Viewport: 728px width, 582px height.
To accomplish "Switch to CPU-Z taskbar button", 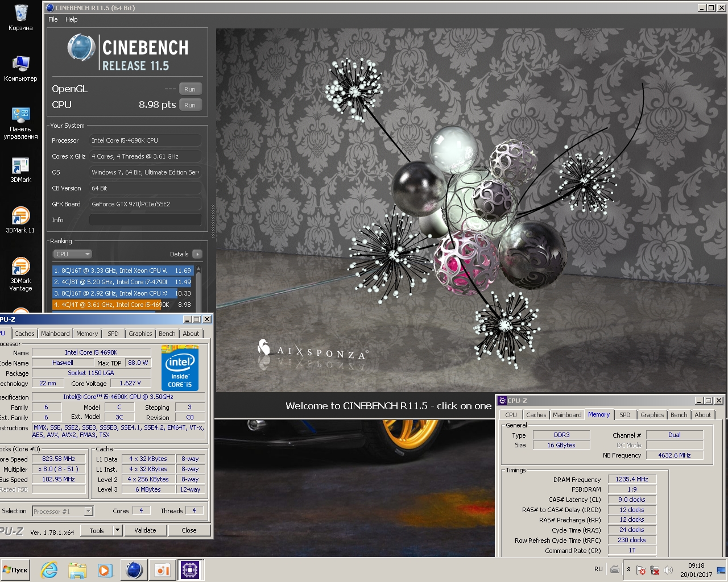I will click(190, 570).
